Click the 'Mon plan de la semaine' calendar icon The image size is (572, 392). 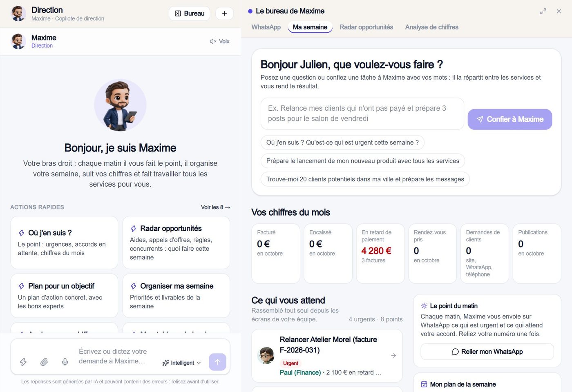(424, 384)
